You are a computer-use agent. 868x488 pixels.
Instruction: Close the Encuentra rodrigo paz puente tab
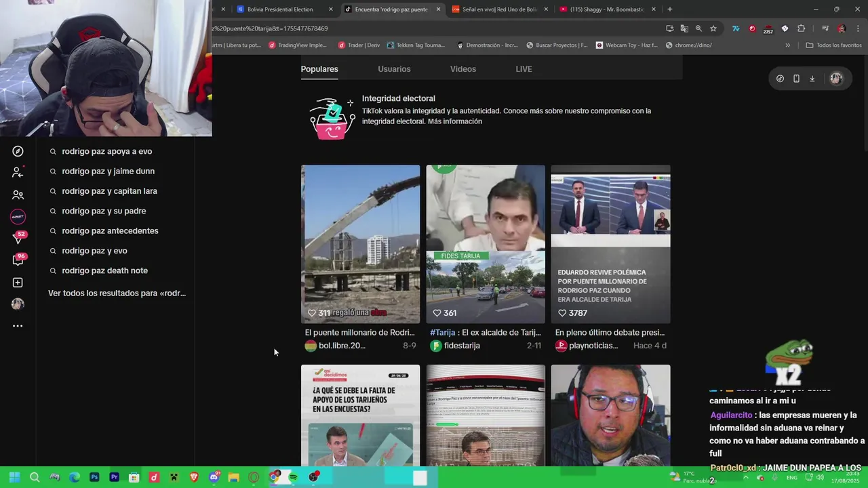438,9
